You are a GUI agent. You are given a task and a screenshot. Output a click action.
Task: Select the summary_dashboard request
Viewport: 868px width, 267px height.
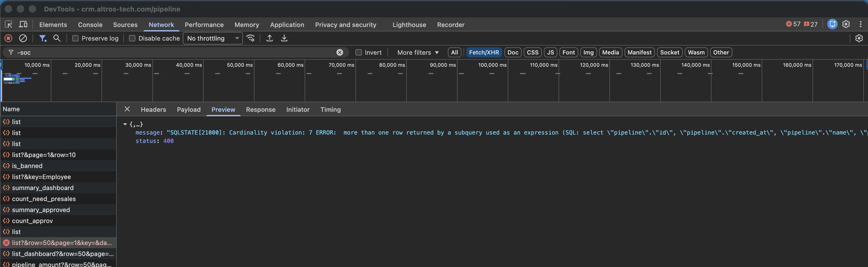pos(42,188)
